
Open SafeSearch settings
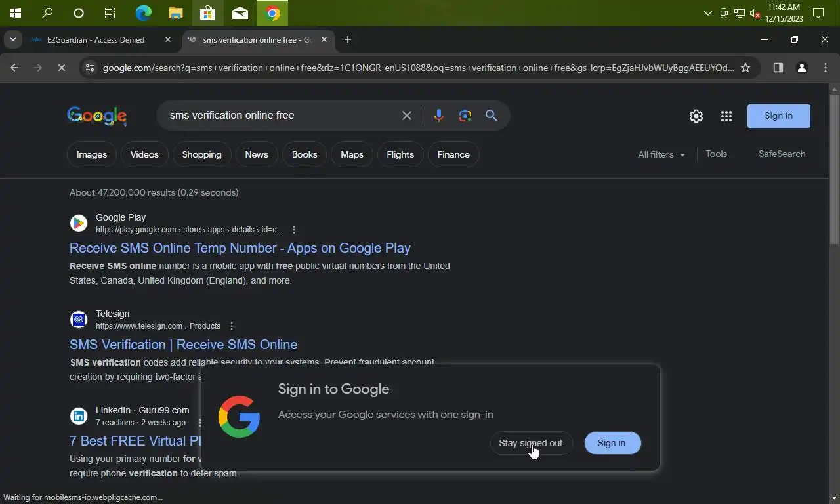tap(782, 154)
